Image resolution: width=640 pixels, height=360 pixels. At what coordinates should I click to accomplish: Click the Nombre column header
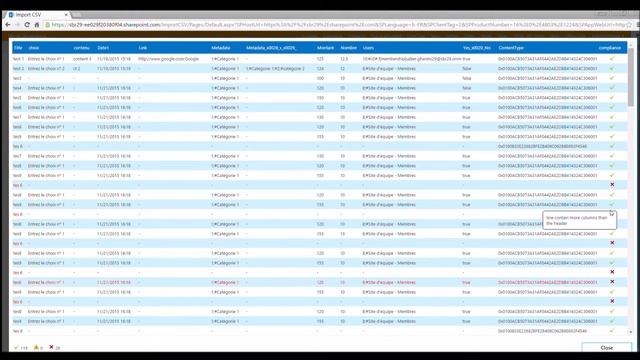[349, 48]
